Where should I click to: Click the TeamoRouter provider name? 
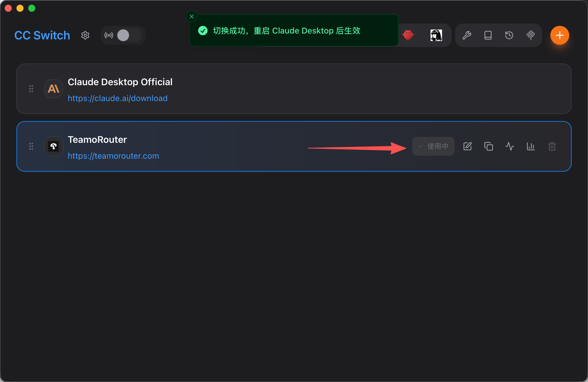[97, 140]
